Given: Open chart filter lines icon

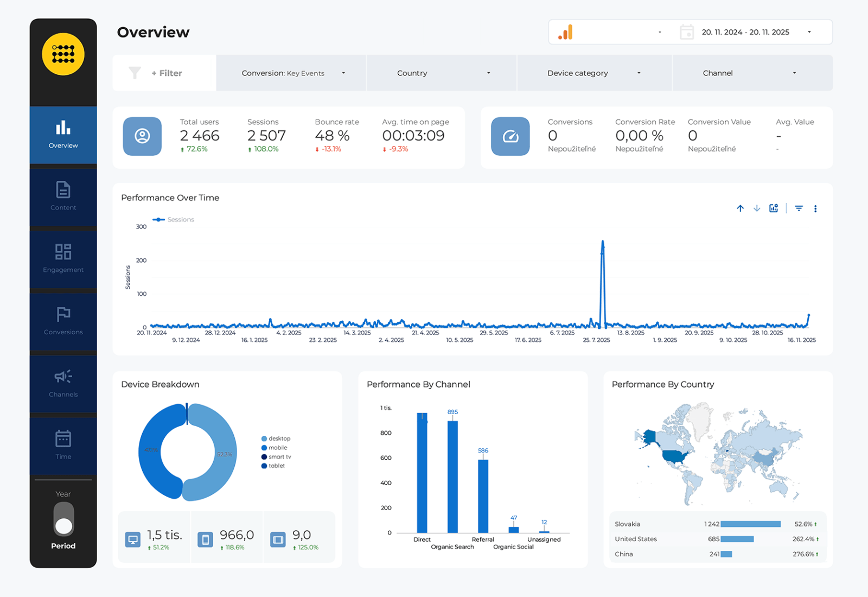Looking at the screenshot, I should coord(799,208).
